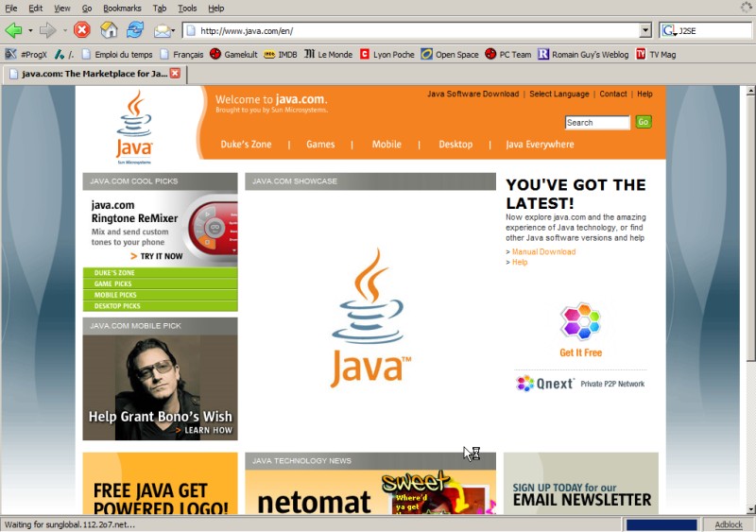The height and width of the screenshot is (532, 756).
Task: Click the Desktop navigation link
Action: (455, 145)
